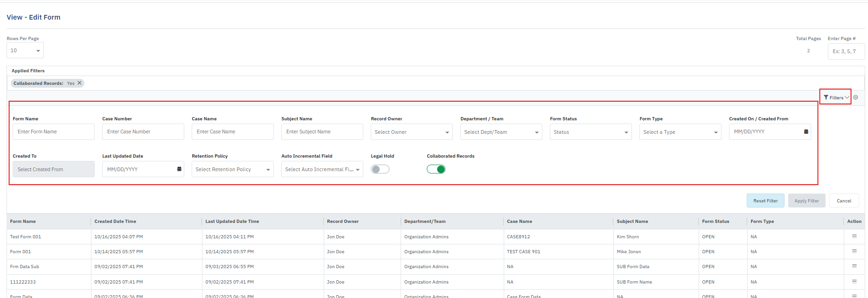868x298 pixels.
Task: Open the Record Owner dropdown
Action: coord(411,132)
